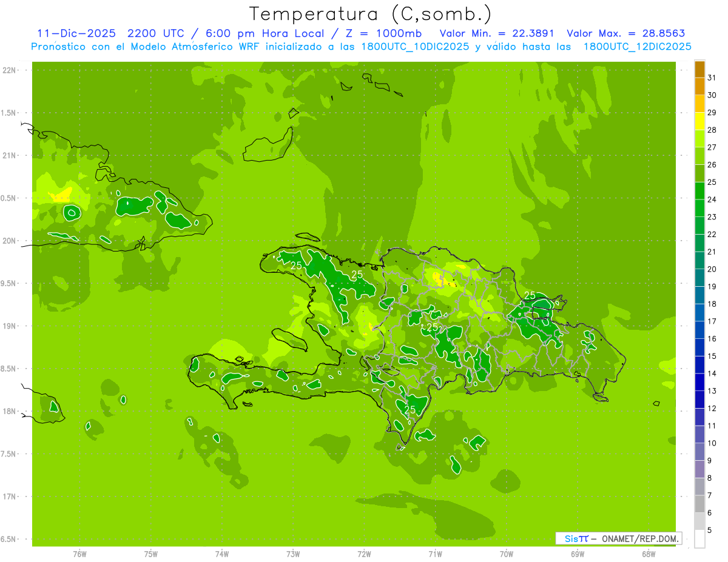Click the "17N" latitude axis label
Screen dimensions: 728x562
10,497
